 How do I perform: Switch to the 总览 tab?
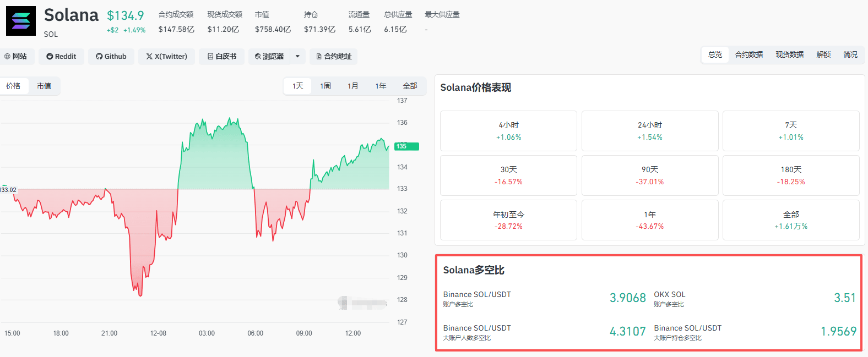coord(715,54)
